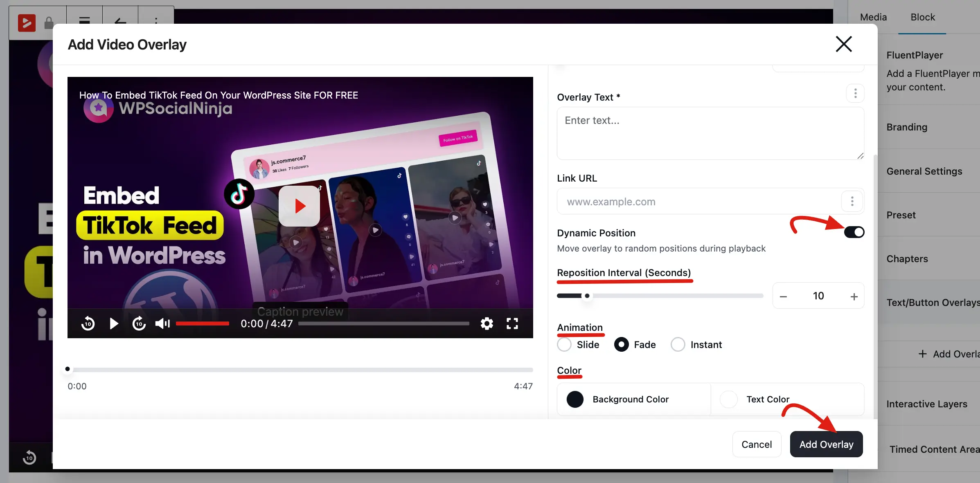980x483 pixels.
Task: Click the Cancel button
Action: [x=757, y=444]
